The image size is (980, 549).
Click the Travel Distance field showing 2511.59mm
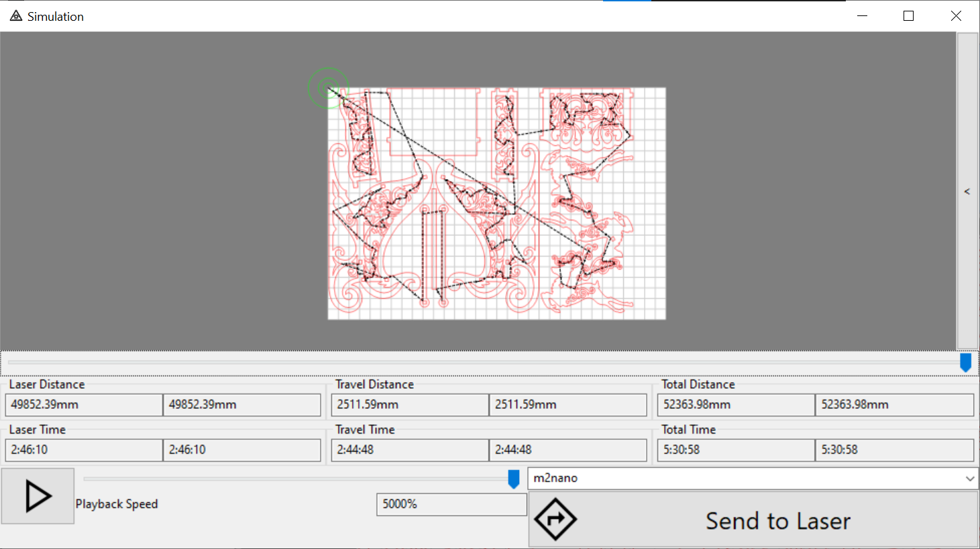click(x=409, y=404)
